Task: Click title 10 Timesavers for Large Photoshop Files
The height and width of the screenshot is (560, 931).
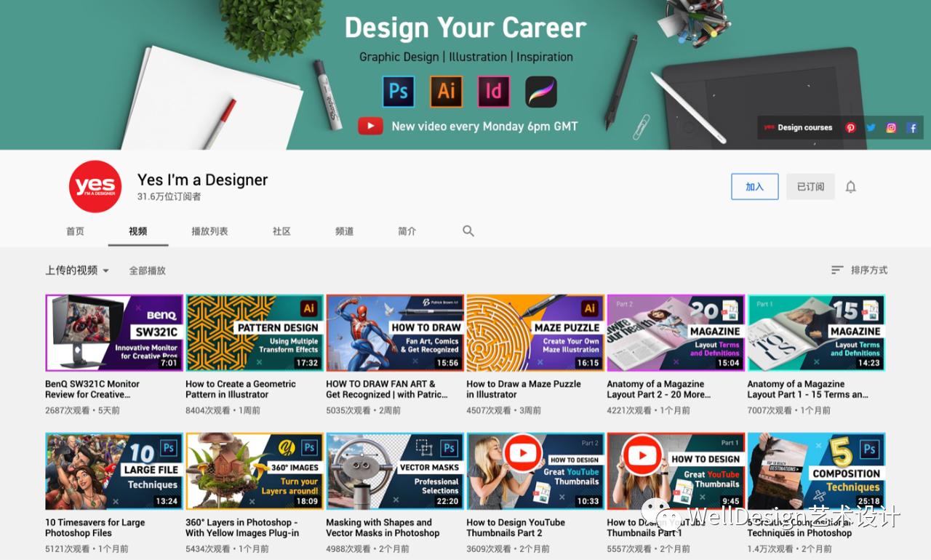Action: coord(95,527)
